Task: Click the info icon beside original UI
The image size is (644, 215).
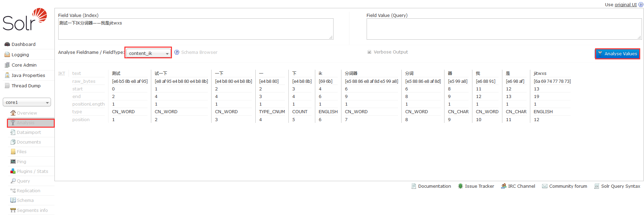Action: point(641,4)
